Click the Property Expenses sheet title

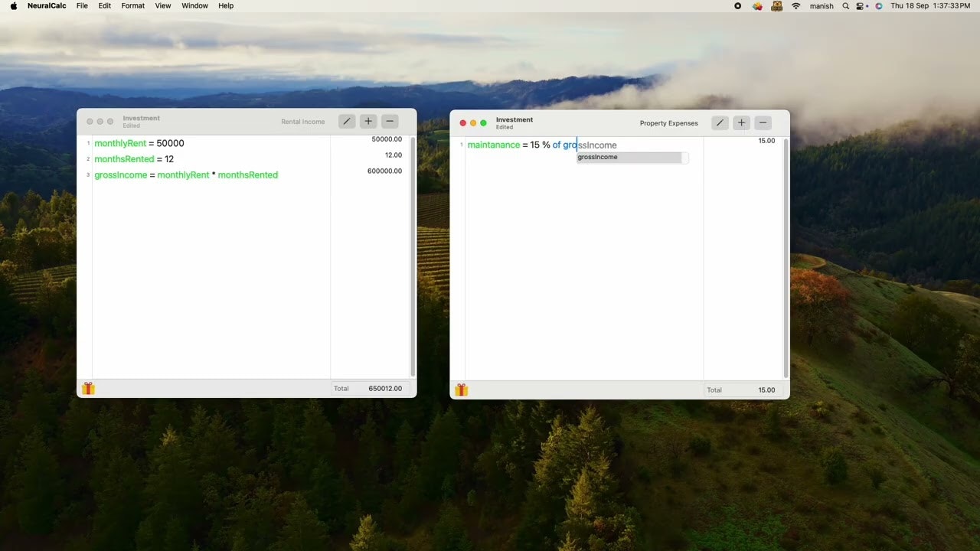pos(669,123)
